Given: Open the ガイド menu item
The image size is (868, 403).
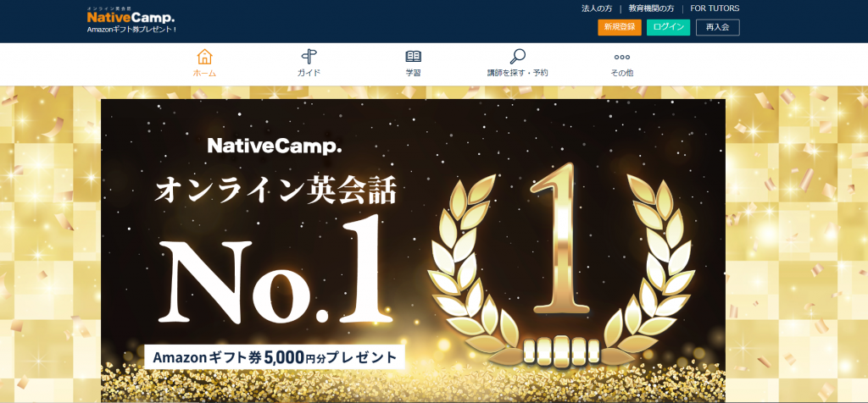Looking at the screenshot, I should point(309,73).
